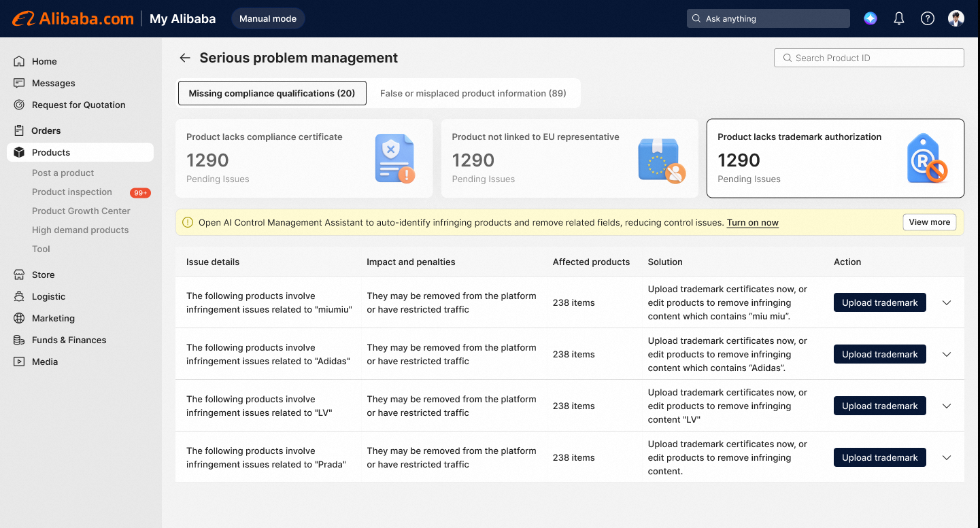
Task: Open Product Growth Center submenu item
Action: pyautogui.click(x=81, y=211)
